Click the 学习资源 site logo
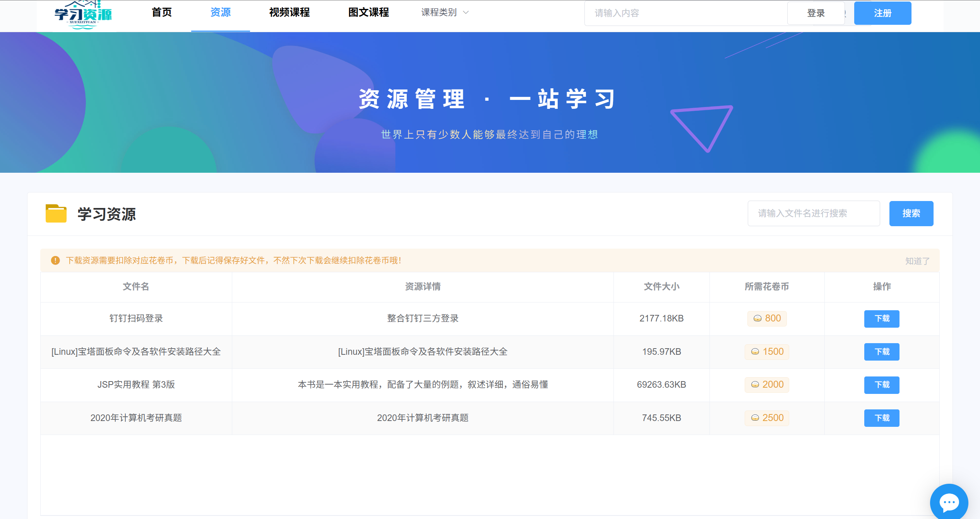This screenshot has width=980, height=519. pos(83,15)
